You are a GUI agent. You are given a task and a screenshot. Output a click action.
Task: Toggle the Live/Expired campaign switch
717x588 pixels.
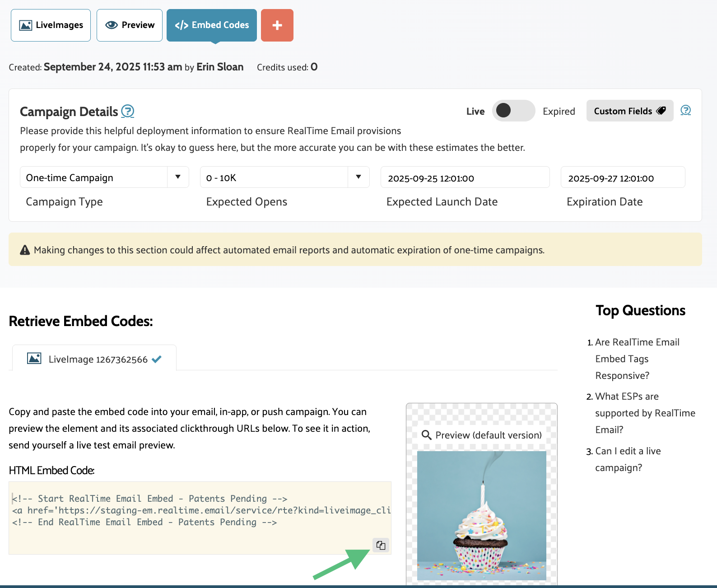pyautogui.click(x=513, y=111)
